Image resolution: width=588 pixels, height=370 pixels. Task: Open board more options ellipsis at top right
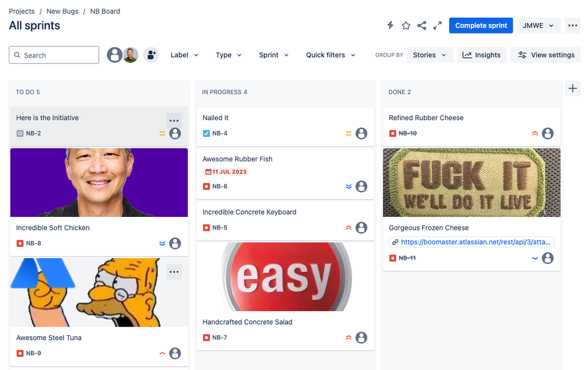tap(573, 25)
